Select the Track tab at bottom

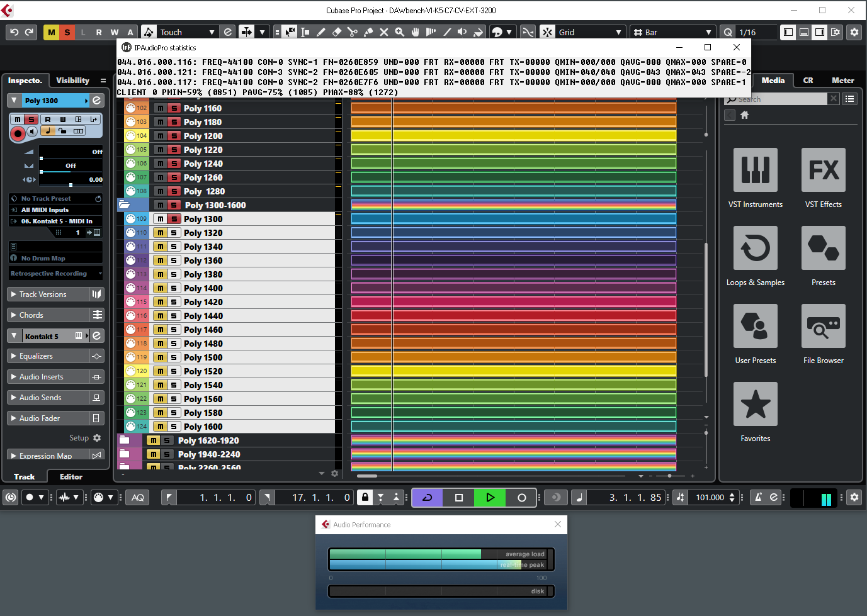click(x=25, y=477)
